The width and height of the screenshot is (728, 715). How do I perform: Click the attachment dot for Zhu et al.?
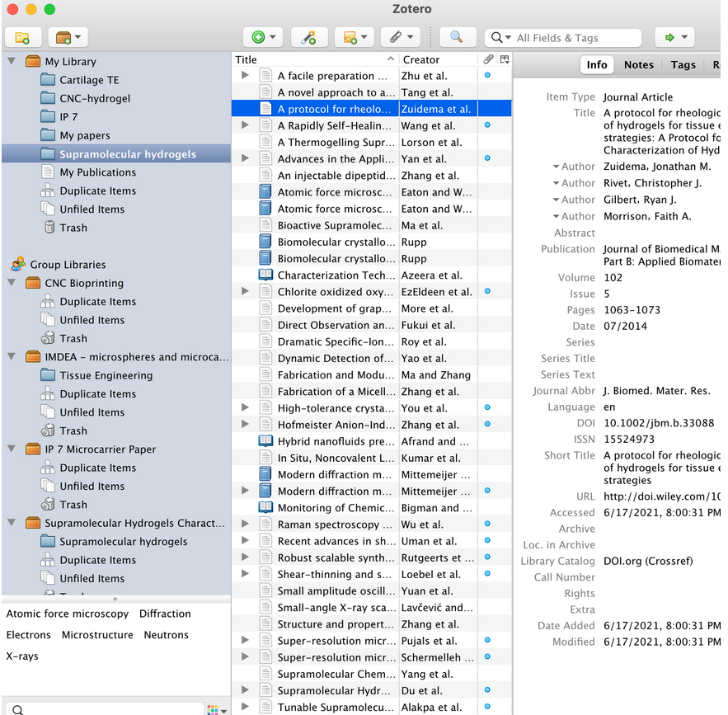487,75
